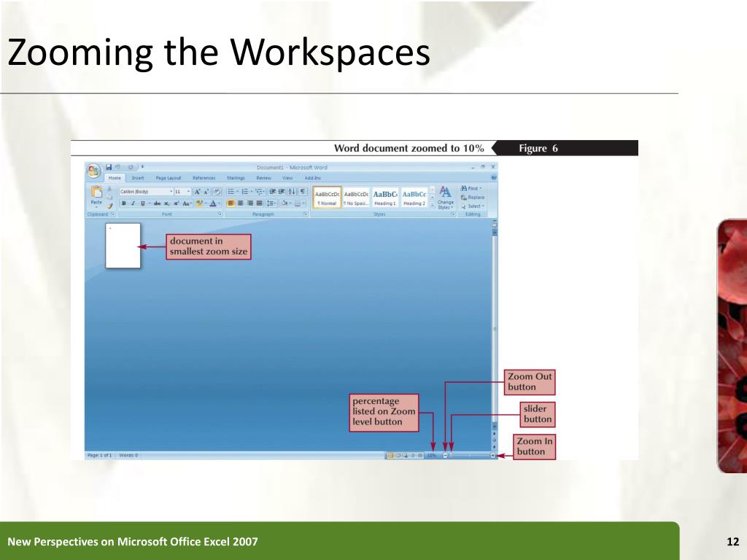The width and height of the screenshot is (747, 560).
Task: Click the Zoom In plus button
Action: point(493,455)
